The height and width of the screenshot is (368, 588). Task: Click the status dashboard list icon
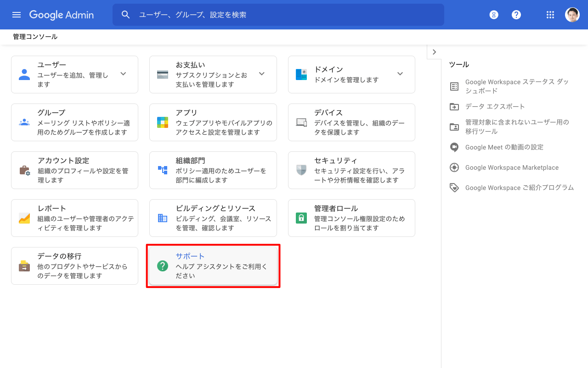click(454, 86)
